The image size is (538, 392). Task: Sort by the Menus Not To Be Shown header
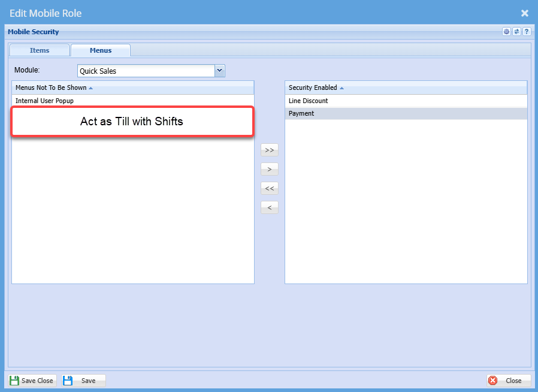point(133,88)
